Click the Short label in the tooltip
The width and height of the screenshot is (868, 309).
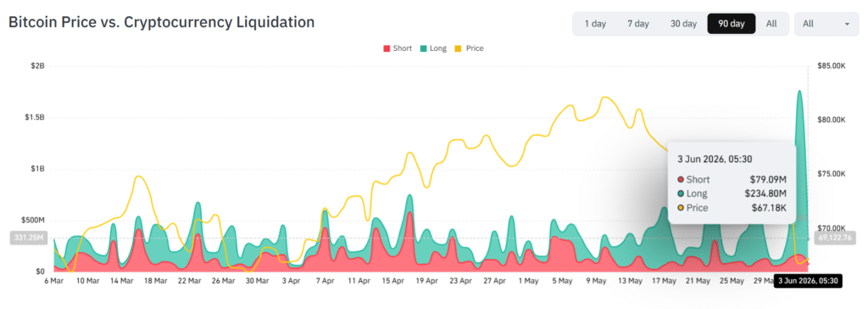(698, 180)
